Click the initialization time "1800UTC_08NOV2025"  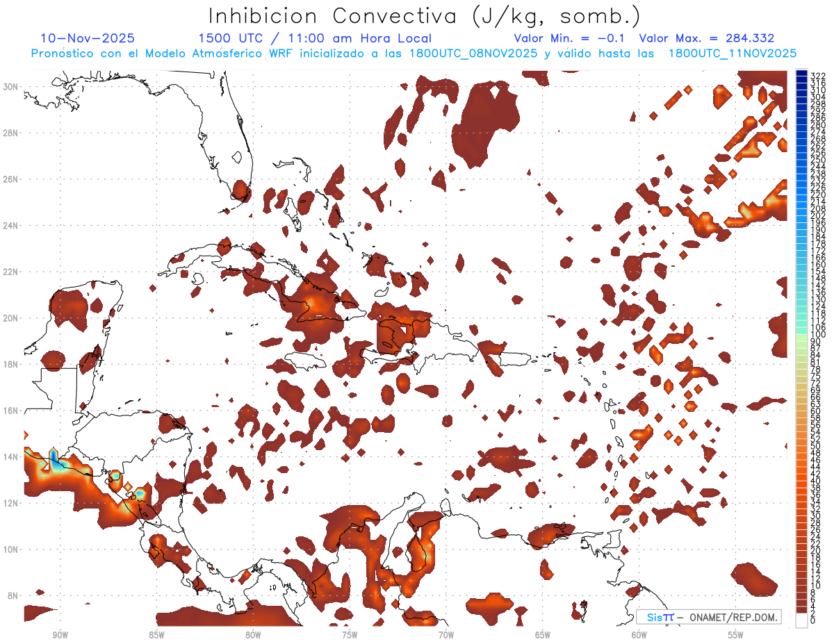click(x=473, y=53)
